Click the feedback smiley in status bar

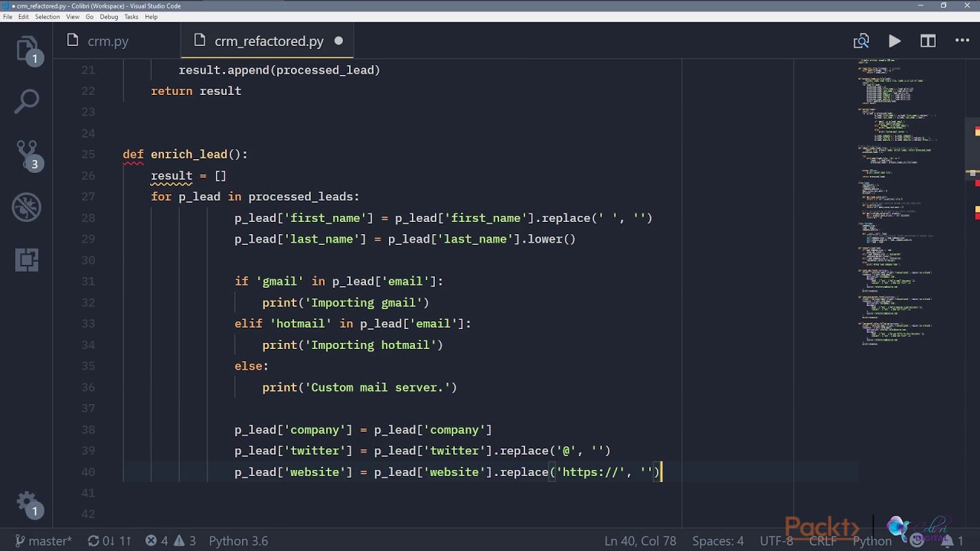pos(916,541)
